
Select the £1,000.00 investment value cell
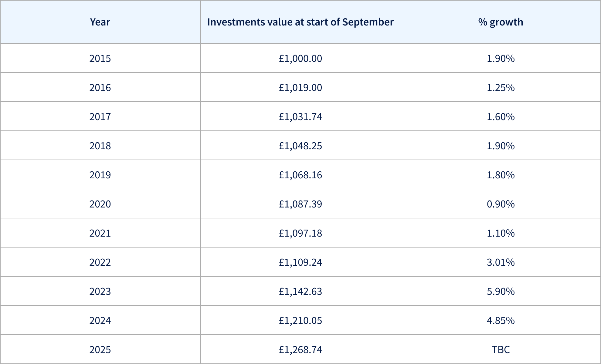tap(300, 58)
